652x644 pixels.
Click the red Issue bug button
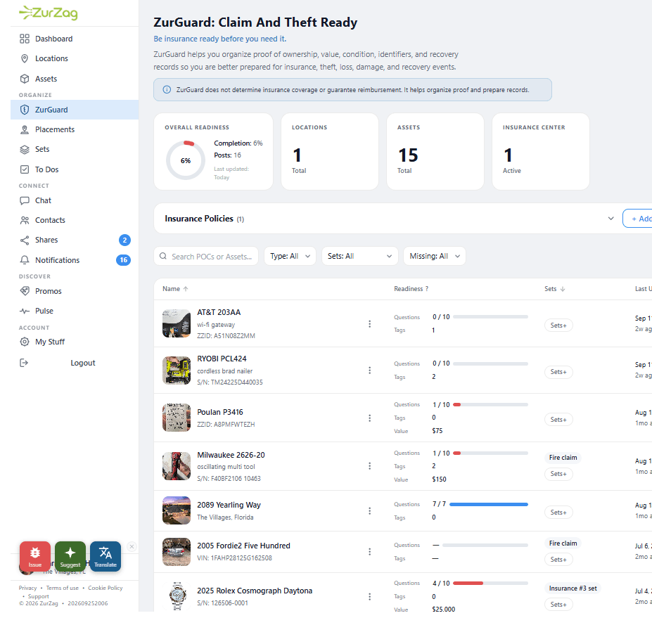pyautogui.click(x=35, y=556)
